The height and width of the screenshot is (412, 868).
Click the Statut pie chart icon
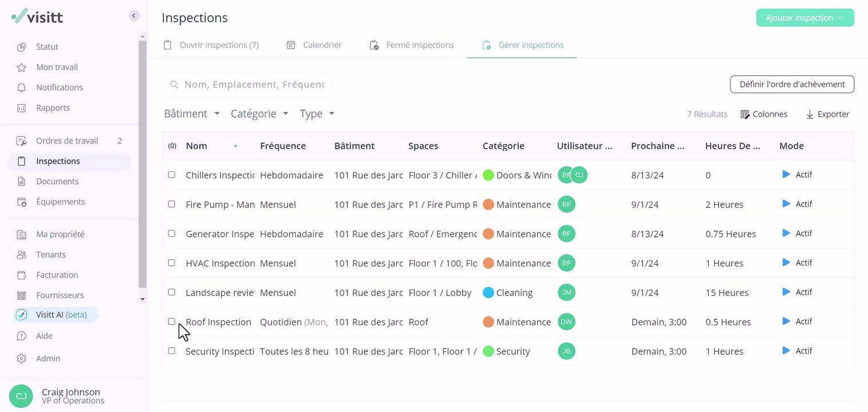22,47
